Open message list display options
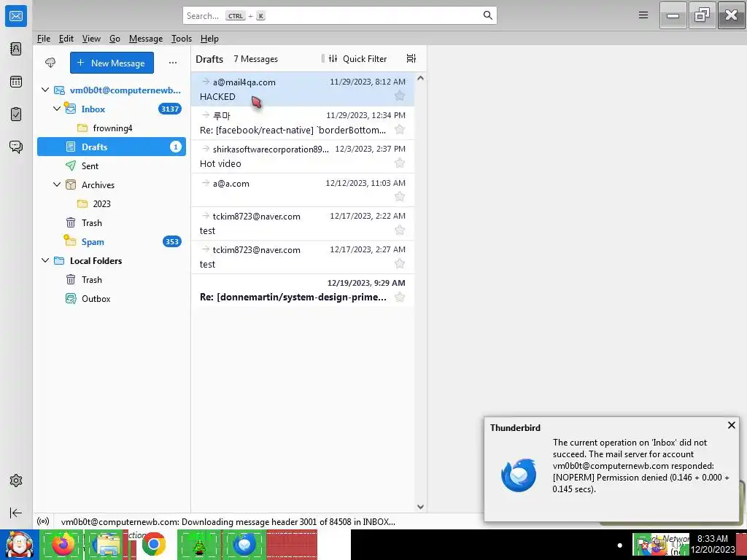The width and height of the screenshot is (747, 560). pos(411,58)
